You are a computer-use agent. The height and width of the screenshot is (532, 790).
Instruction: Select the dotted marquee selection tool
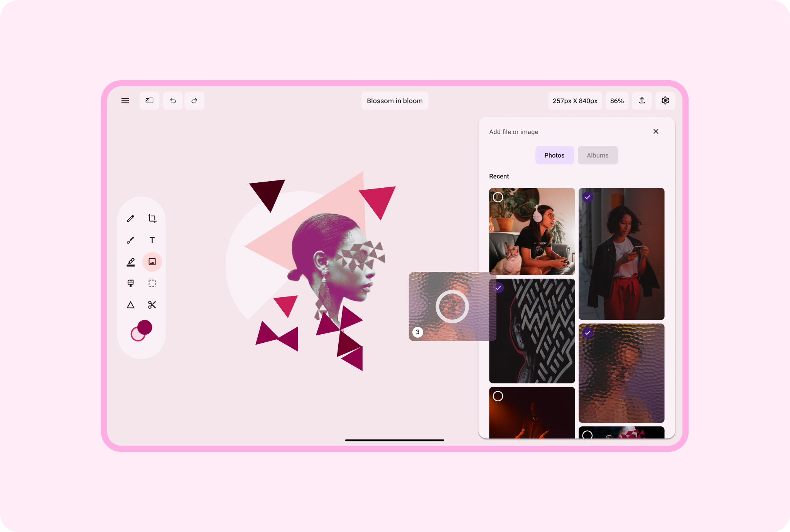coord(152,283)
